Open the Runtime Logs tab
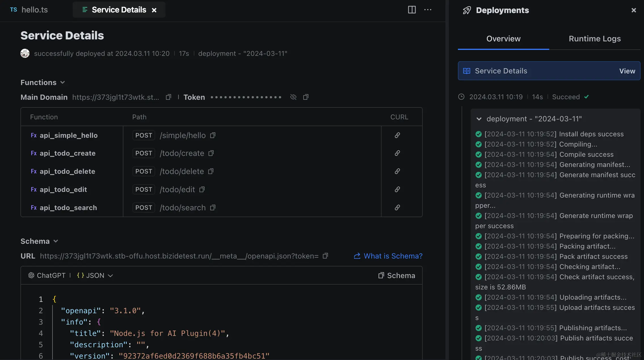Viewport: 644px width, 360px height. click(x=595, y=39)
